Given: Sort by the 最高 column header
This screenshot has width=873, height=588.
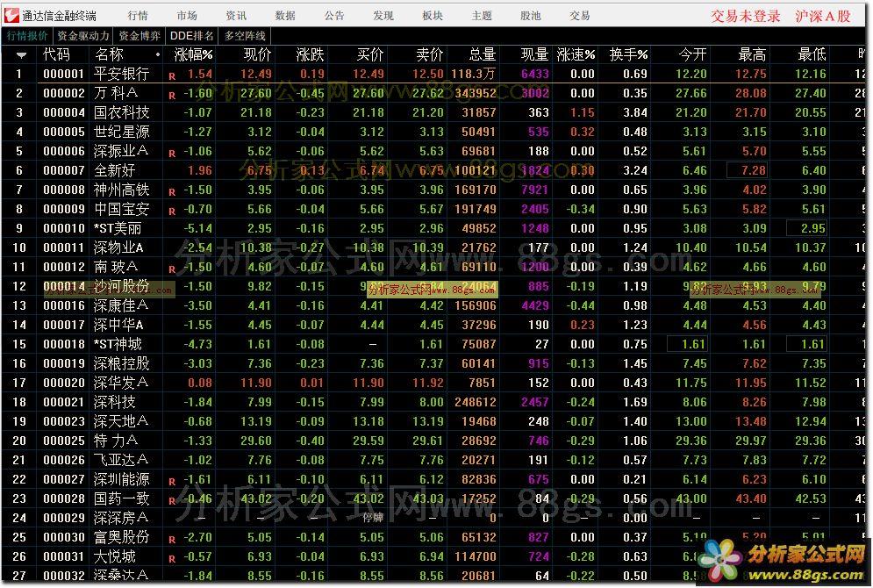Looking at the screenshot, I should pyautogui.click(x=752, y=54).
